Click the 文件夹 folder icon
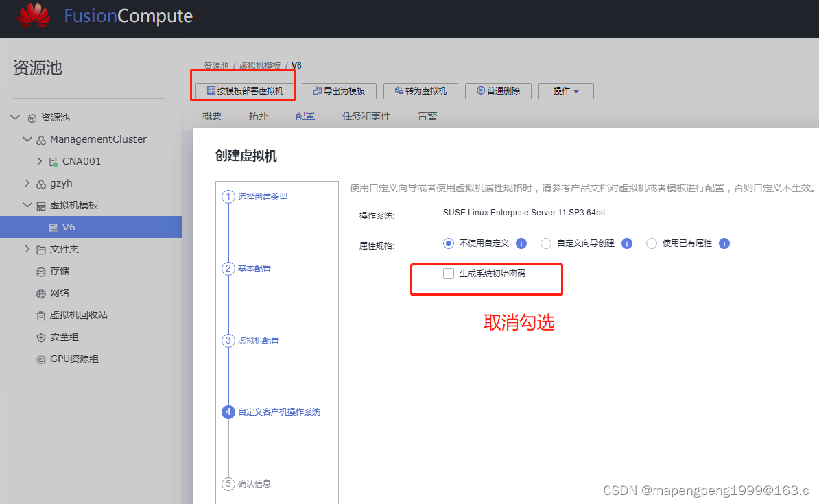Viewport: 819px width, 504px height. pos(40,250)
